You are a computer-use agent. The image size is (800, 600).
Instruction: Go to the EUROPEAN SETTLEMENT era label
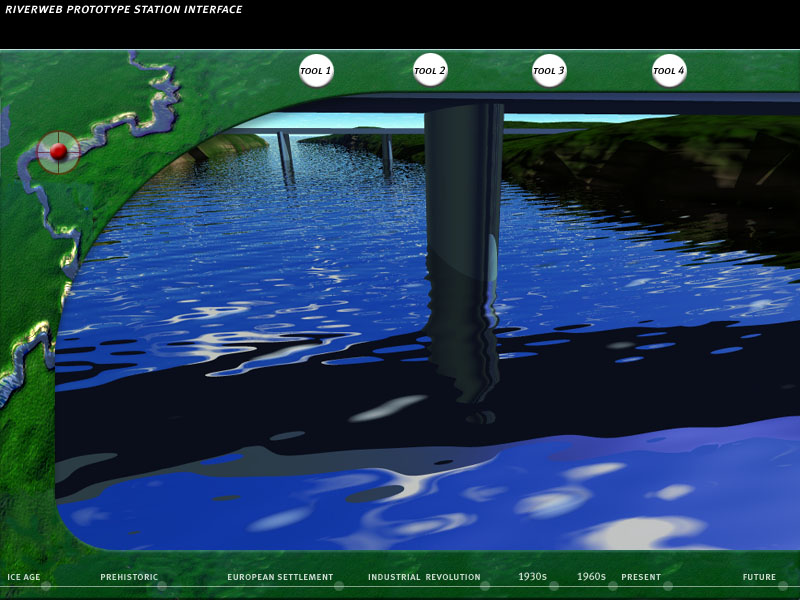pos(280,577)
